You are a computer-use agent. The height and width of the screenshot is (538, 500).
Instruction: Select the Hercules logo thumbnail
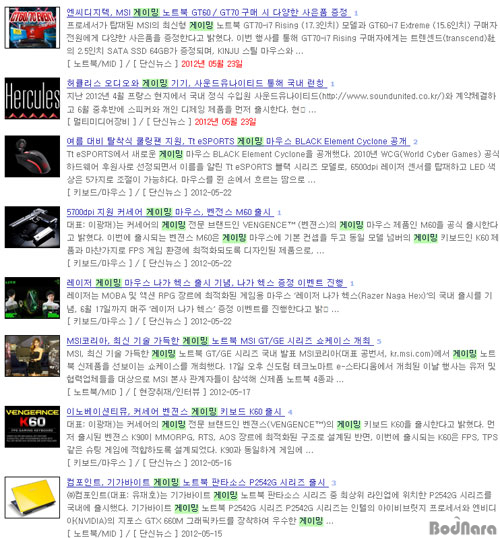click(32, 98)
